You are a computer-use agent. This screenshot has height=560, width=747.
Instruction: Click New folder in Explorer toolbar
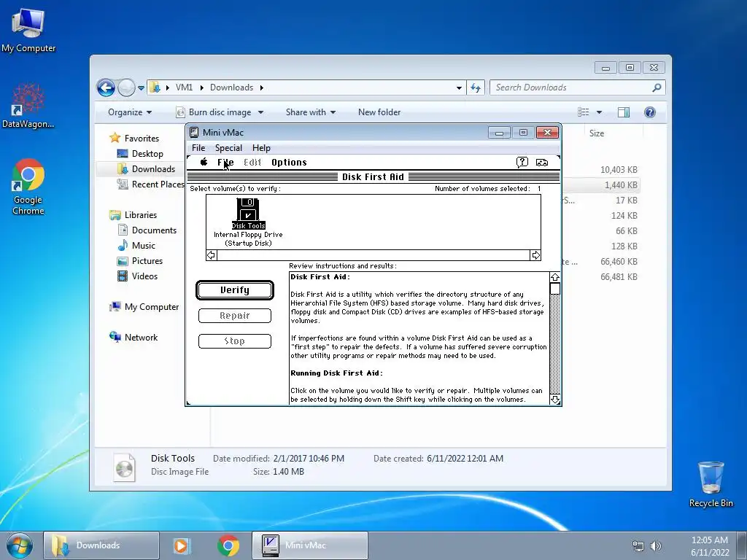click(x=379, y=112)
